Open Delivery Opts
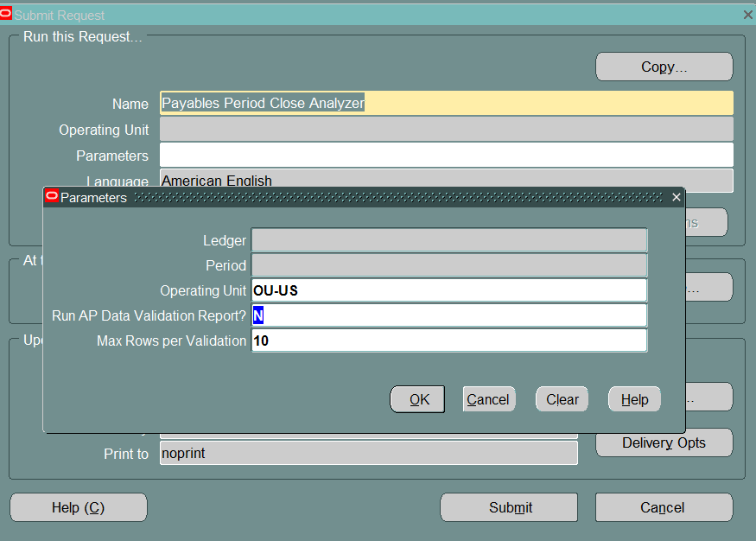The image size is (756, 541). [664, 442]
